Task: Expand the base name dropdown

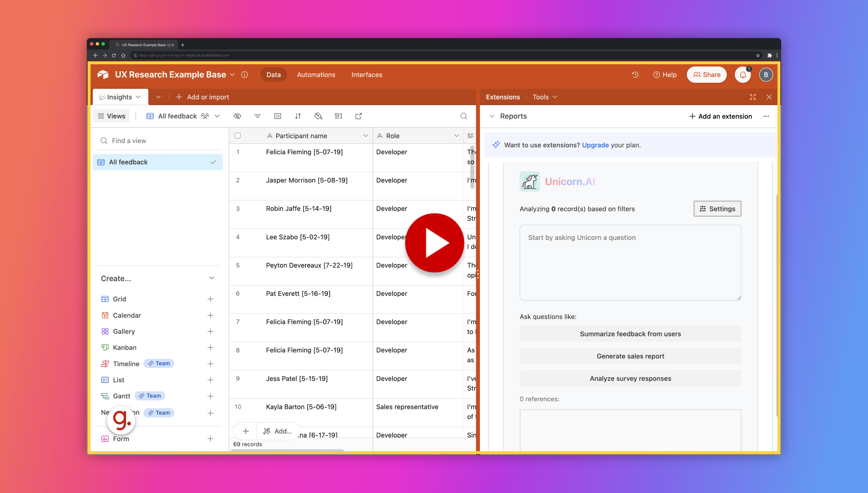Action: tap(232, 74)
